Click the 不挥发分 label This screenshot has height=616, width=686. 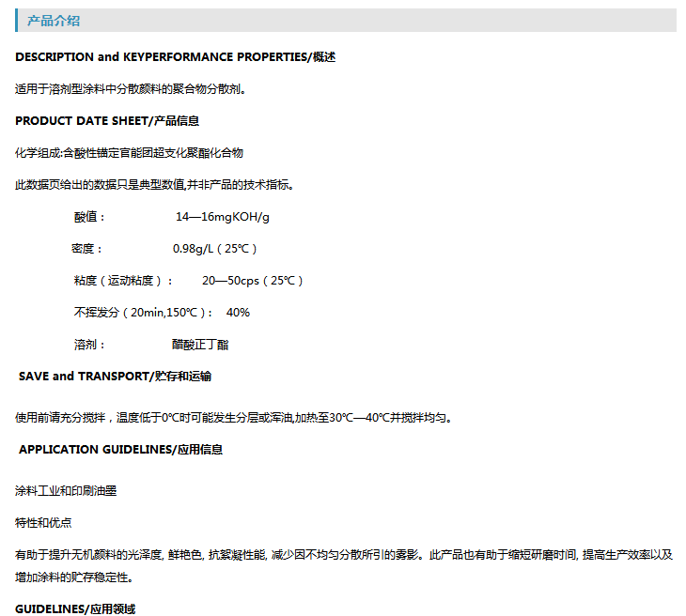[x=143, y=313]
